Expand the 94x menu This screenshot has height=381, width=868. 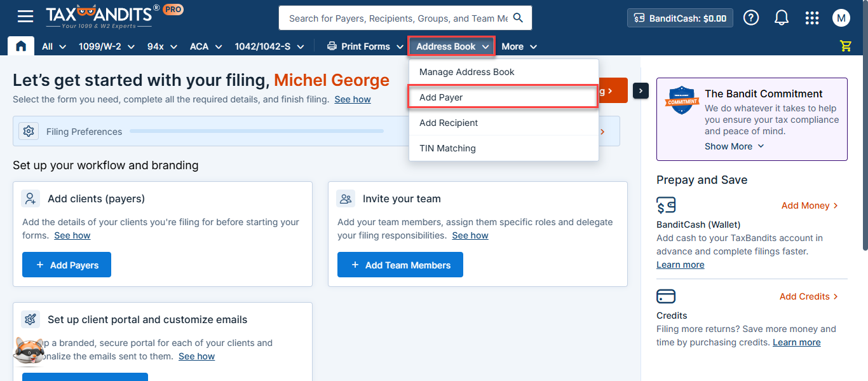(x=163, y=46)
